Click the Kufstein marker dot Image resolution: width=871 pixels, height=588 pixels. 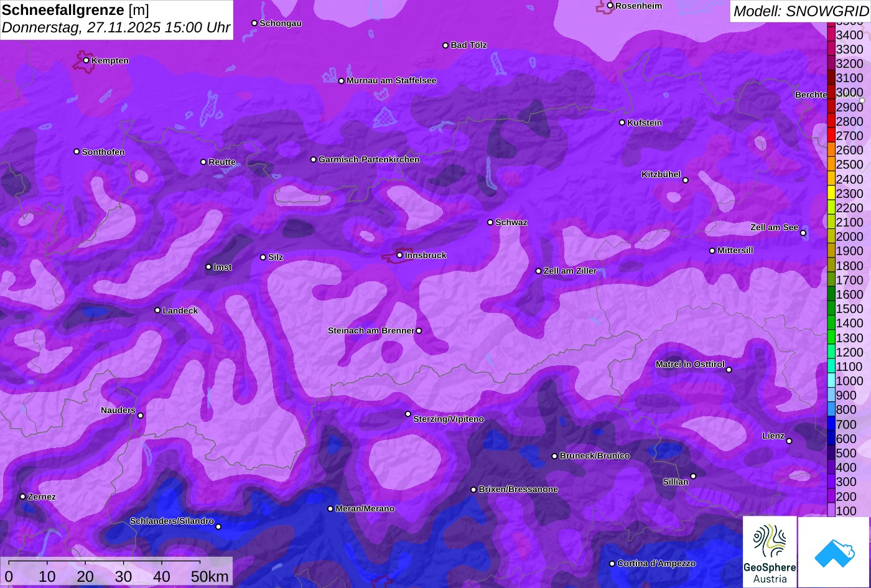pyautogui.click(x=622, y=123)
